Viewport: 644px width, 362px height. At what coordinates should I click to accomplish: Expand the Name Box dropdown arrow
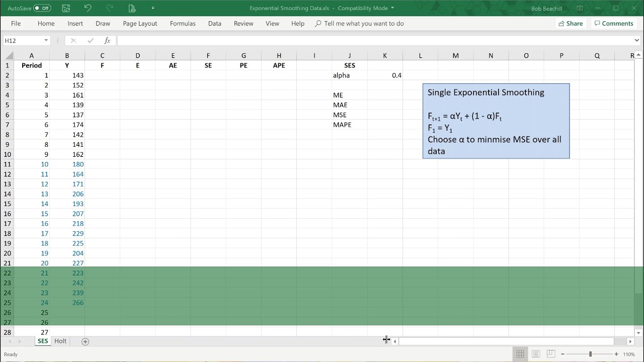46,40
